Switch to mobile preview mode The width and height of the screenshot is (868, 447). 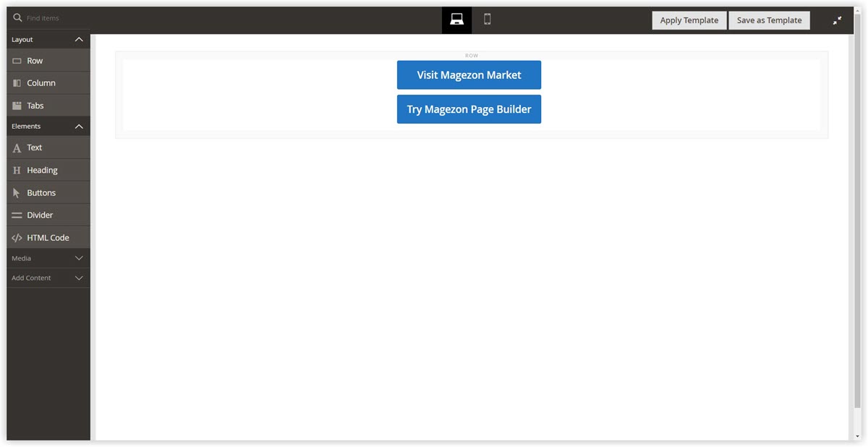click(x=486, y=20)
